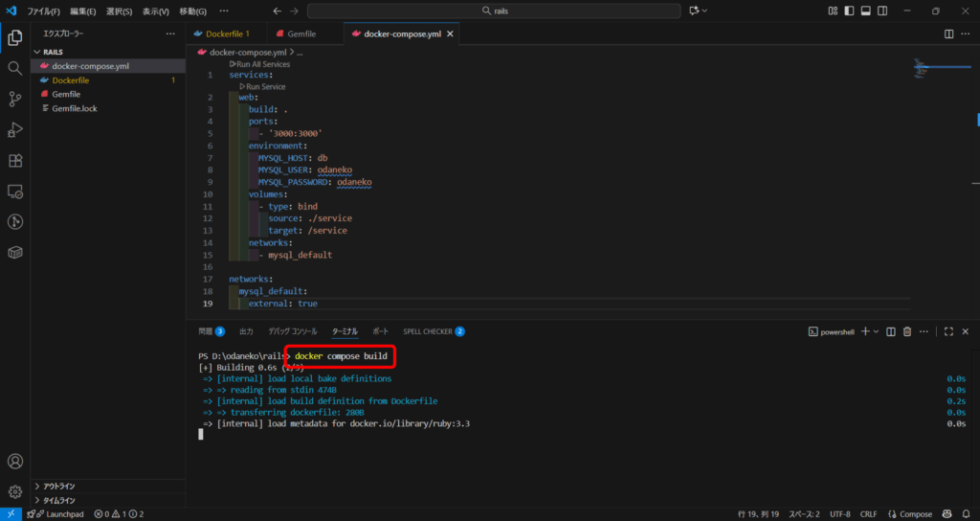The image size is (980, 521).
Task: Open the Accounts icon in the activity bar
Action: point(14,462)
